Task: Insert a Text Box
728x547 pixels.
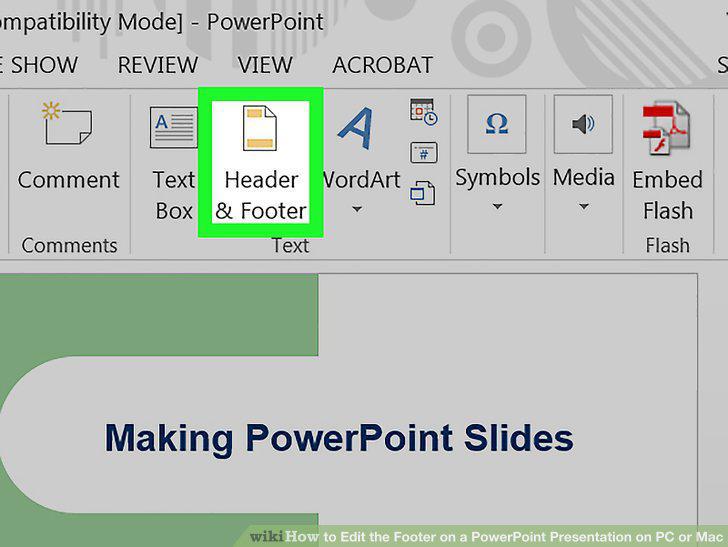Action: (174, 162)
